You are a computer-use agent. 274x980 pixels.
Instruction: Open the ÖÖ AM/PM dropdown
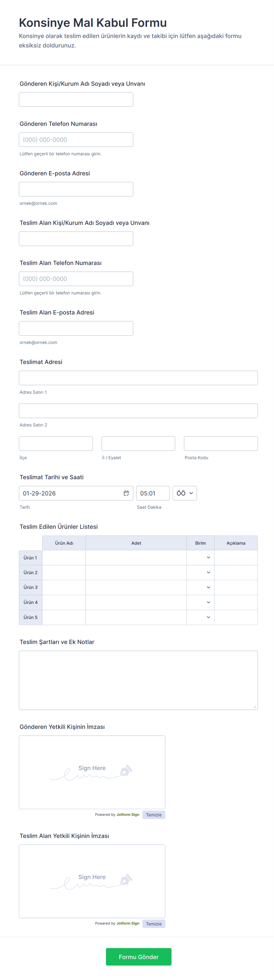pos(185,493)
